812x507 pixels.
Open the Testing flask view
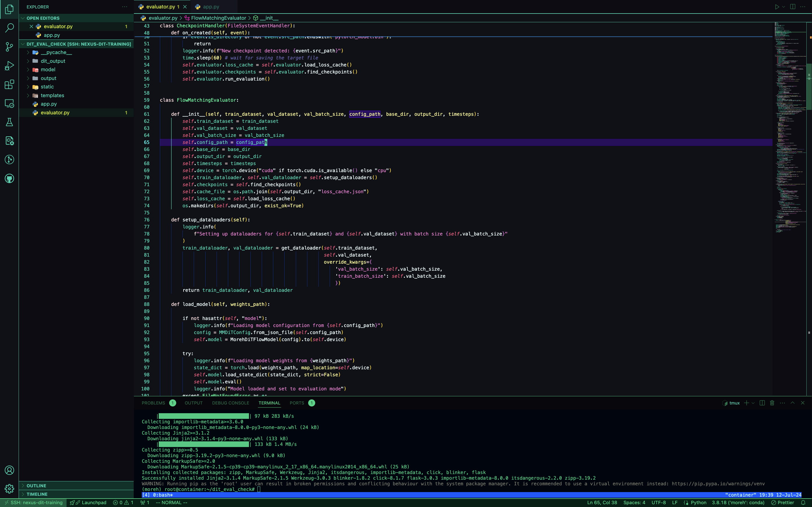[x=9, y=122]
